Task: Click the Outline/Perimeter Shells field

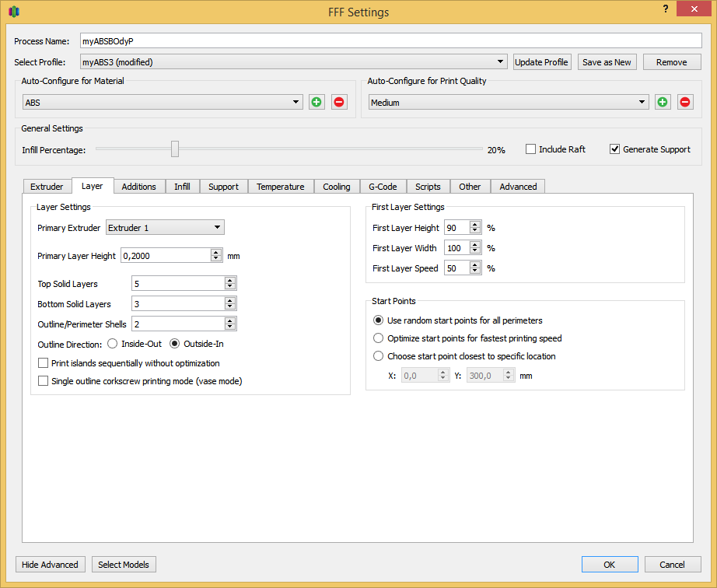Action: pos(178,324)
